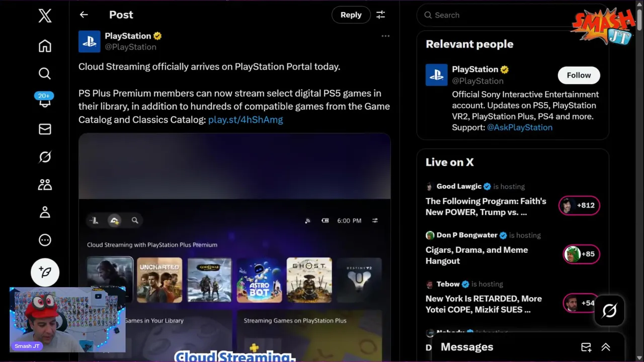Click Tebow host name
Viewport: 644px width, 362px height.
point(448,284)
